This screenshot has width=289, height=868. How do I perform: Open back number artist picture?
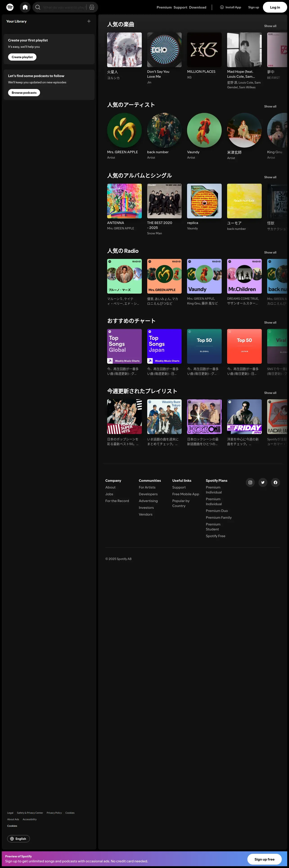(x=165, y=130)
